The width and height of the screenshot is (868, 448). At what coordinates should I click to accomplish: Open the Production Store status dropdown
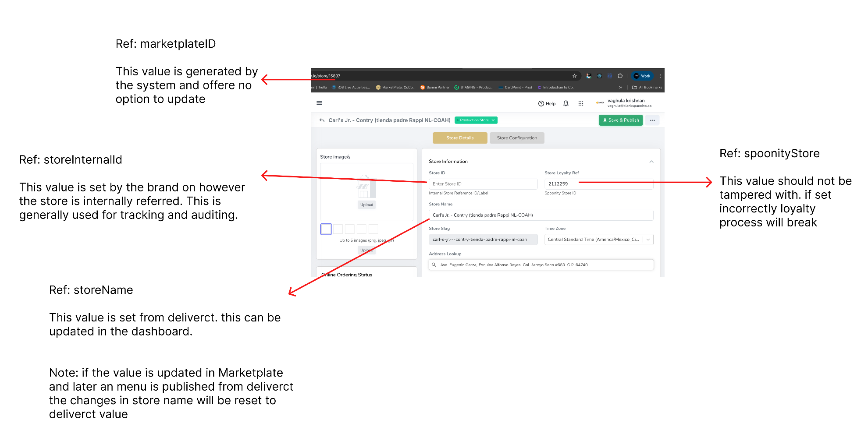pos(476,120)
